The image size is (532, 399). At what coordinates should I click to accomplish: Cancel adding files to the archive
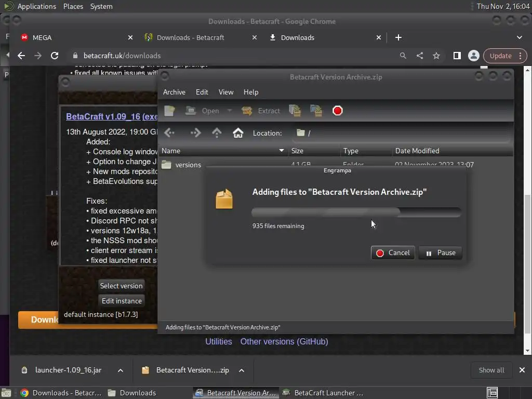point(393,253)
